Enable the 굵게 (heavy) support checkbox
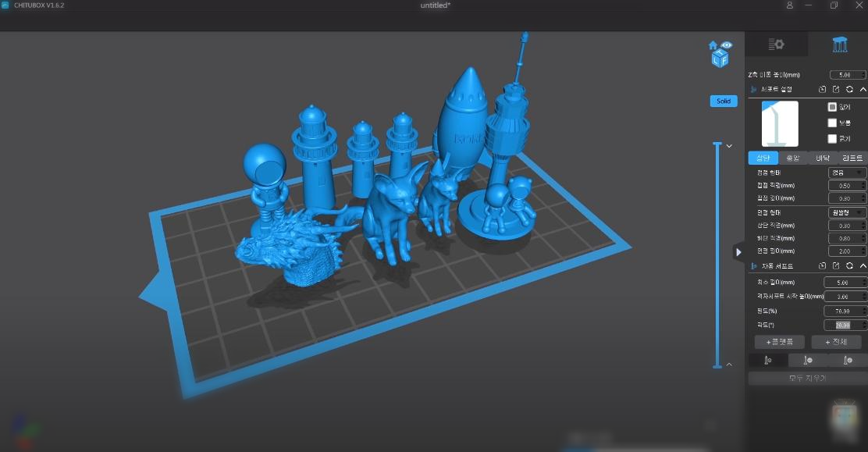The width and height of the screenshot is (868, 452). pos(832,138)
